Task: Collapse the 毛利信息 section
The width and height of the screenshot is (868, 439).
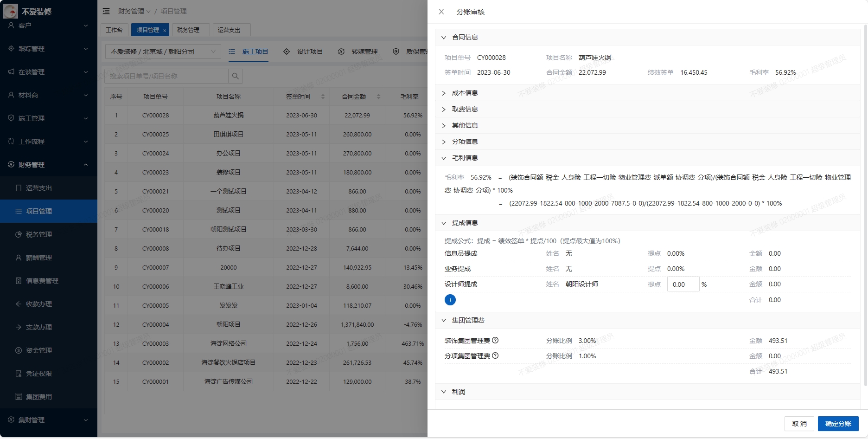Action: [444, 158]
